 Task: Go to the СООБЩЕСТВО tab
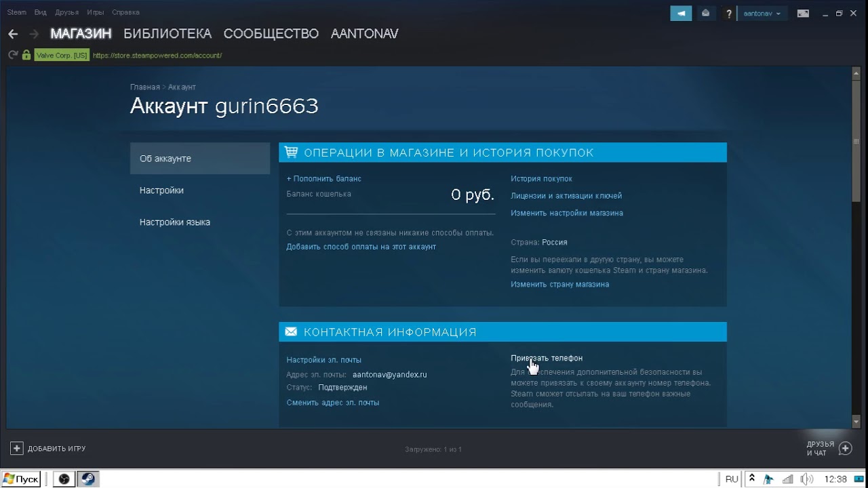point(271,34)
